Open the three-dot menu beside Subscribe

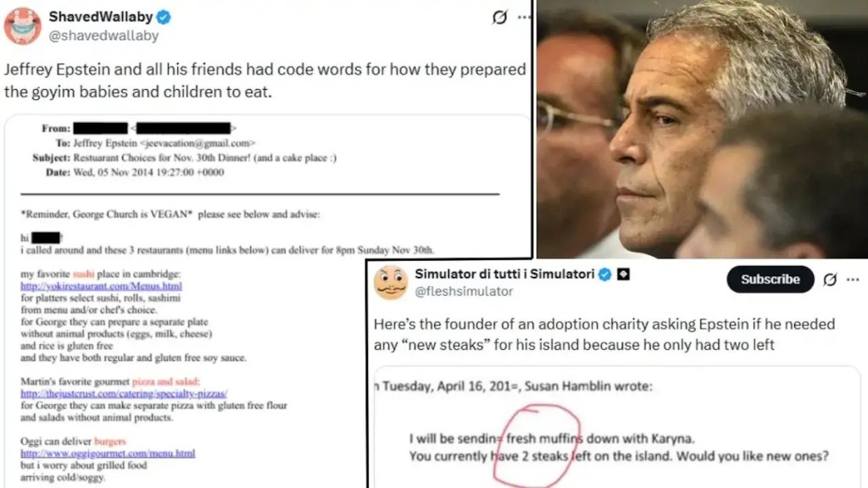853,280
